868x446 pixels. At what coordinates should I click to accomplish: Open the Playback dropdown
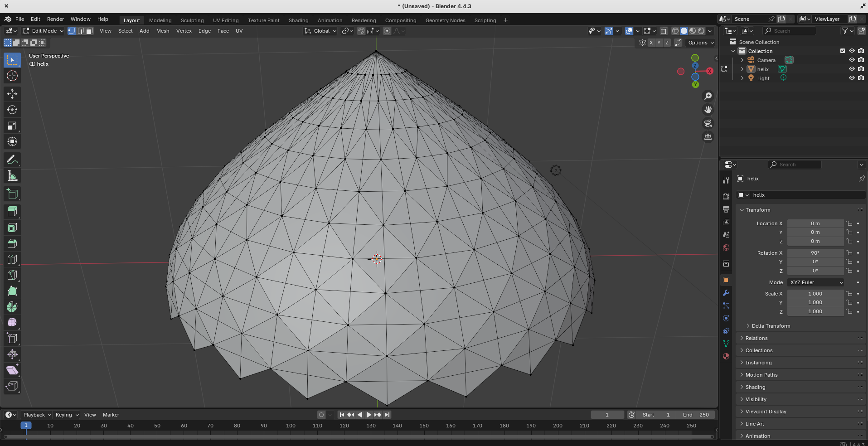37,415
